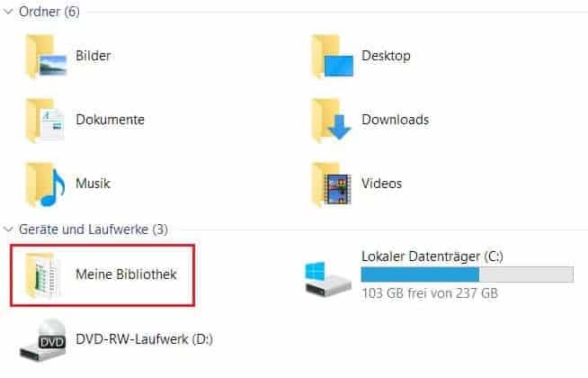Collapse the Ordner (6) section chevron
Viewport: 588px width, 378px height.
(x=8, y=12)
